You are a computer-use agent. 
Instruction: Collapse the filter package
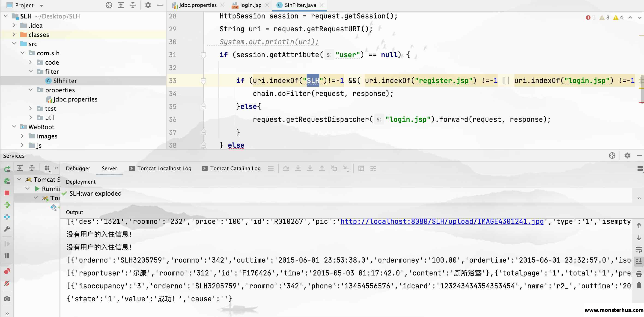[30, 71]
